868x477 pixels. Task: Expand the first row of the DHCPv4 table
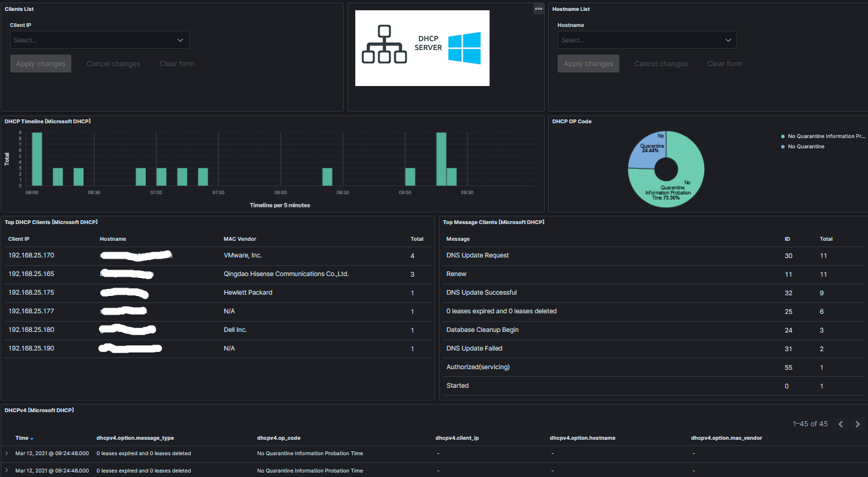pyautogui.click(x=7, y=453)
